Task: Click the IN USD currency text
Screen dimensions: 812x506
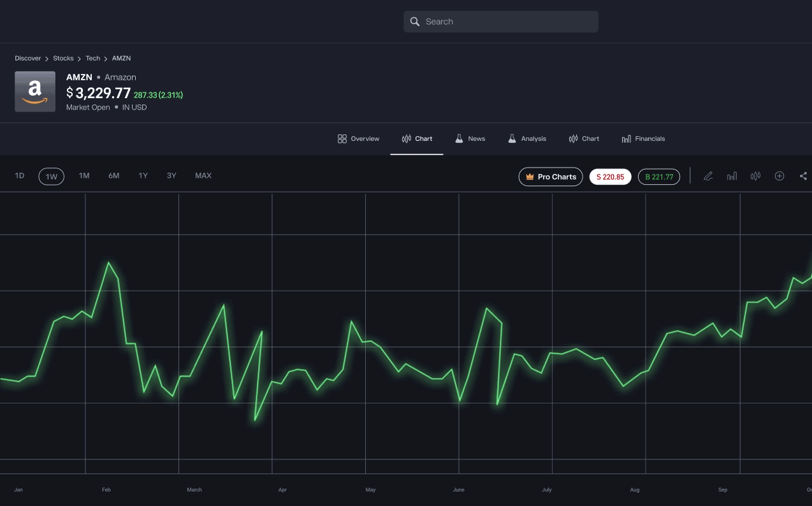Action: pyautogui.click(x=134, y=108)
